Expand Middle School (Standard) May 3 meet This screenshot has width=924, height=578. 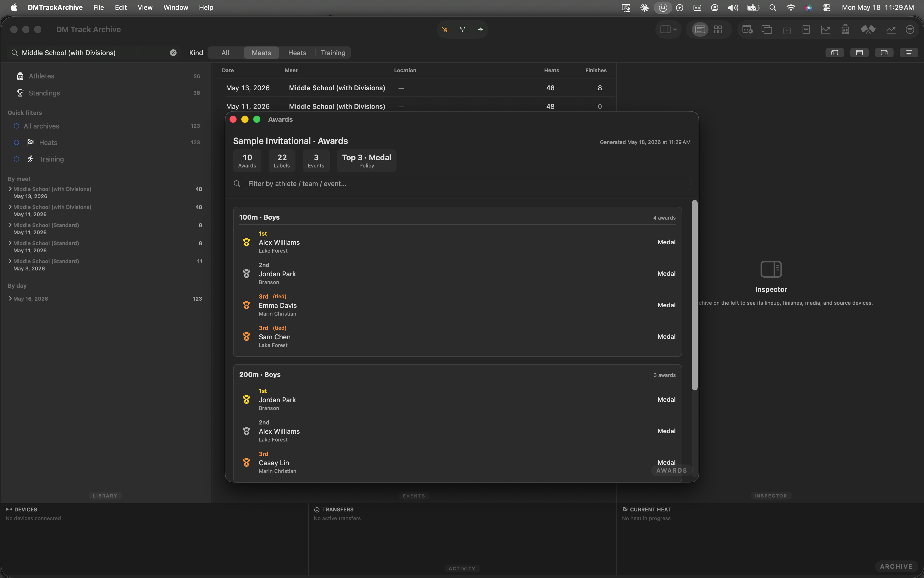click(10, 261)
